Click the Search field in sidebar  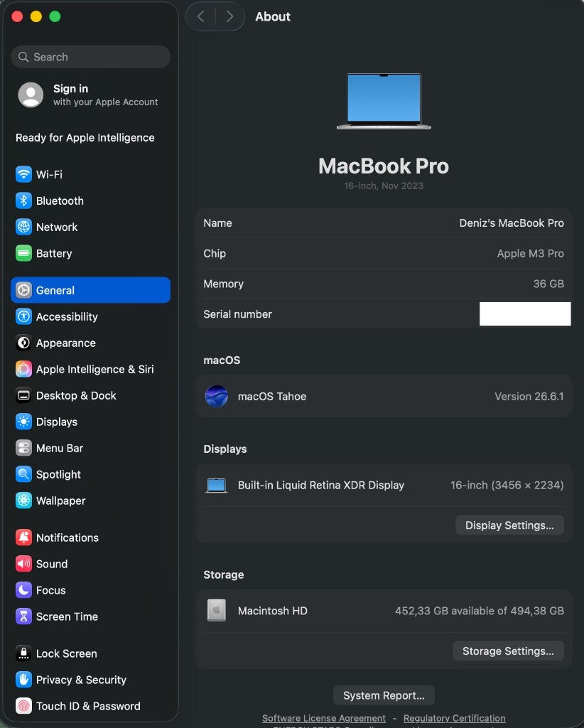(x=91, y=57)
